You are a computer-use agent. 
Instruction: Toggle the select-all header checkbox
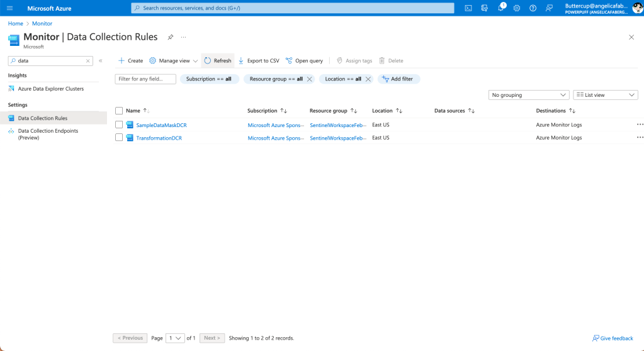[x=119, y=111]
